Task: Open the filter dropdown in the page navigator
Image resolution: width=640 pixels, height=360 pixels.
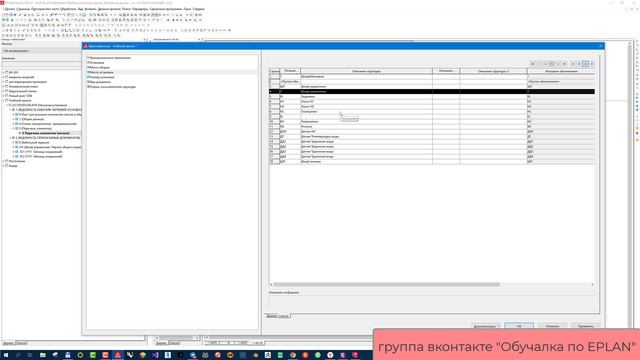Action: [x=41, y=51]
